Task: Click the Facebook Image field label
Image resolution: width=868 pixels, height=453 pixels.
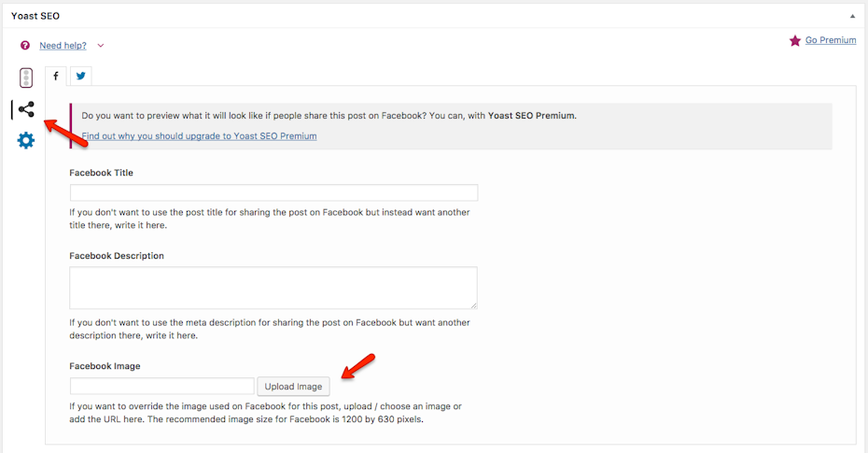Action: pos(105,366)
